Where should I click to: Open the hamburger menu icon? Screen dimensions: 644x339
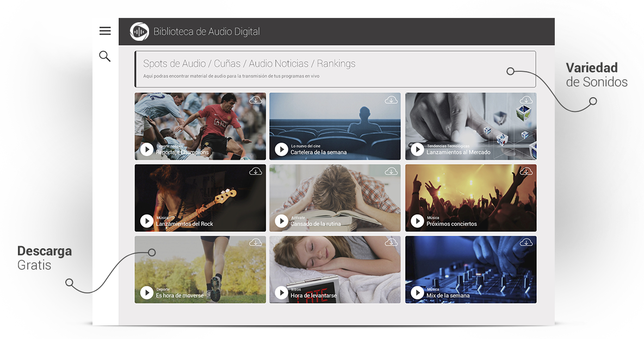coord(105,31)
